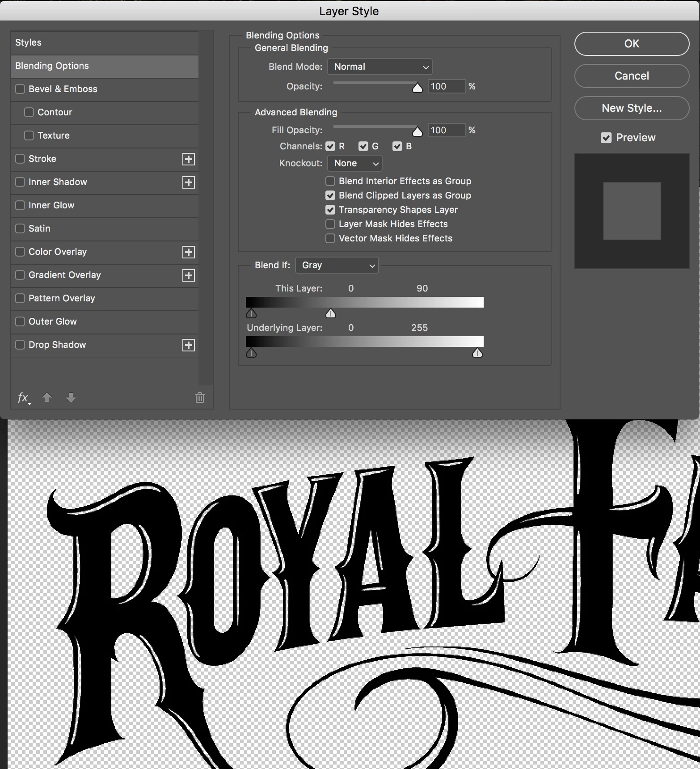Click the plus icon next to Stroke
This screenshot has width=700, height=769.
(x=189, y=159)
